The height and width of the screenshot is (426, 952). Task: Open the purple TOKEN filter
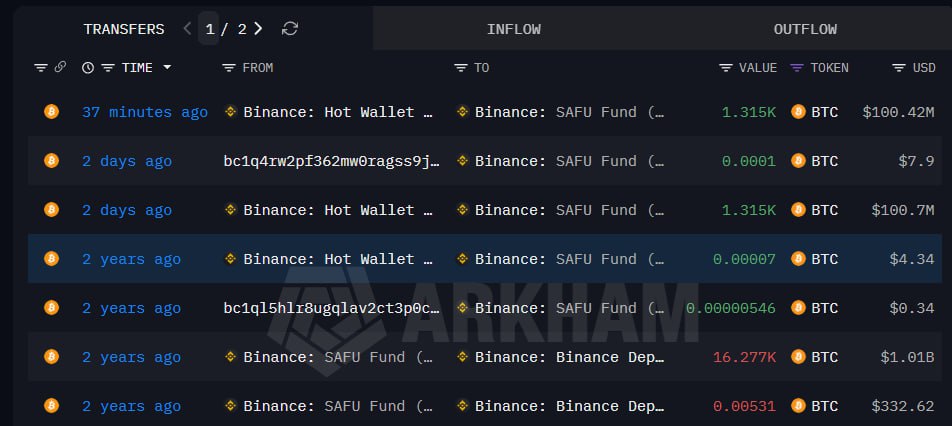(797, 68)
